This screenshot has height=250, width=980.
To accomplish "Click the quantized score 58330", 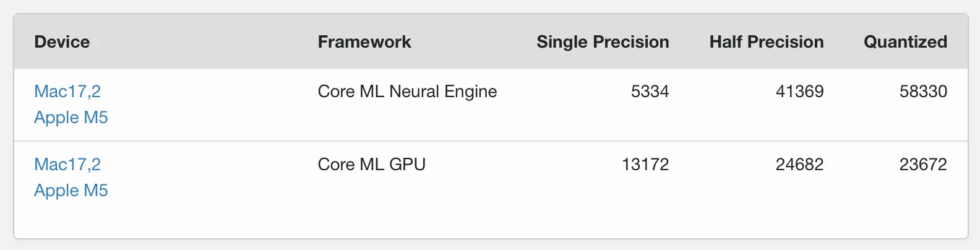I will tap(923, 92).
